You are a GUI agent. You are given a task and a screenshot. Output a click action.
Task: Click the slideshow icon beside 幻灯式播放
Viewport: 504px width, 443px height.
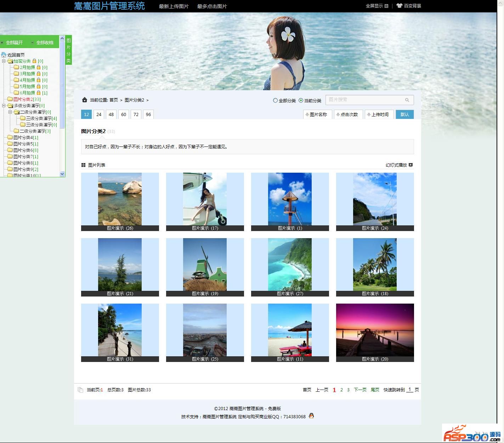pos(410,165)
